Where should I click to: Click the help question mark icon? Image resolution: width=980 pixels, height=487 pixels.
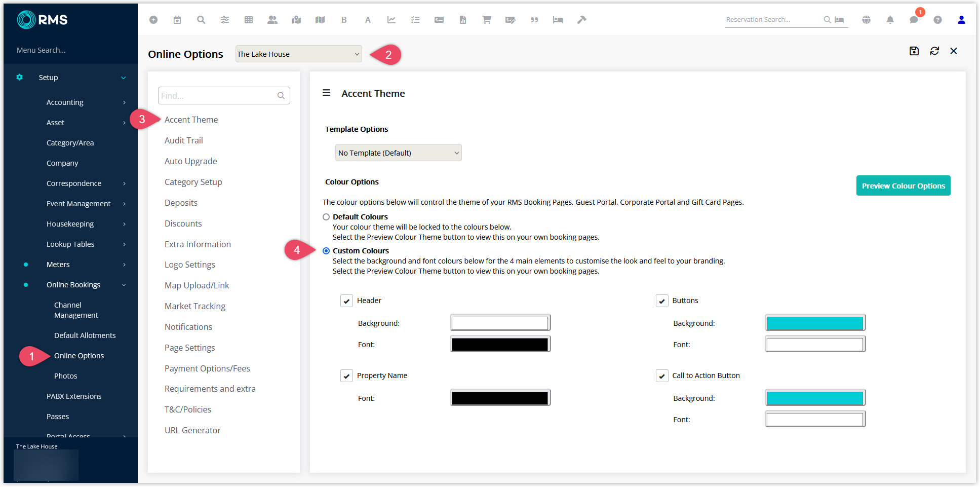938,20
